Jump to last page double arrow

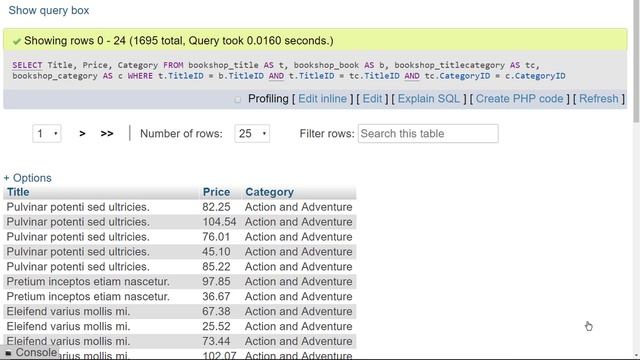coord(107,133)
